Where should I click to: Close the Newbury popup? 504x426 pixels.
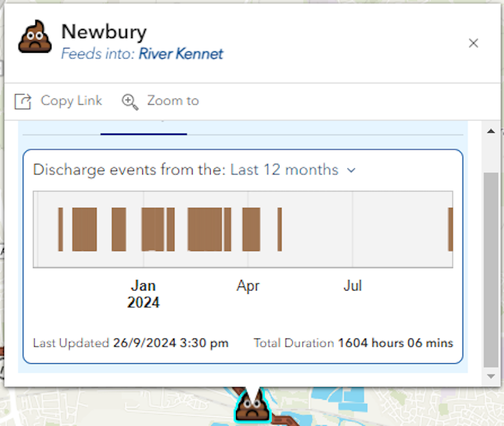coord(473,43)
